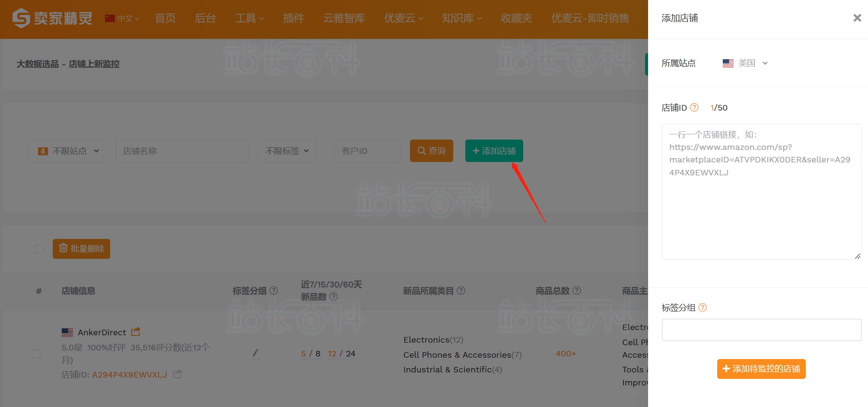Expand the 工具 menu

(249, 18)
